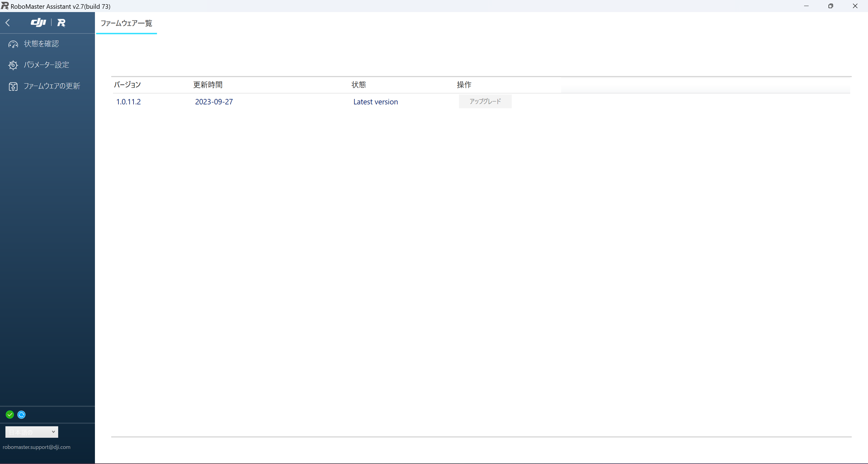Open the ファームウェアの更新 sidebar menu item

coord(52,86)
